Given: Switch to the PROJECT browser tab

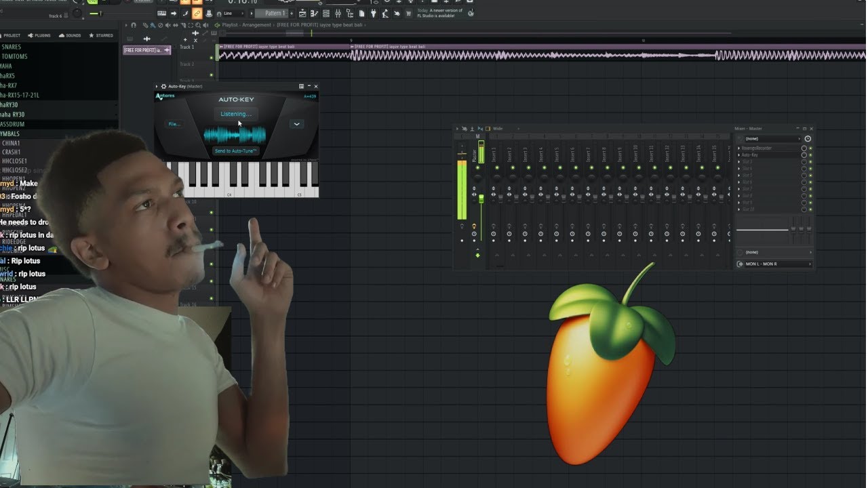Looking at the screenshot, I should click(10, 35).
